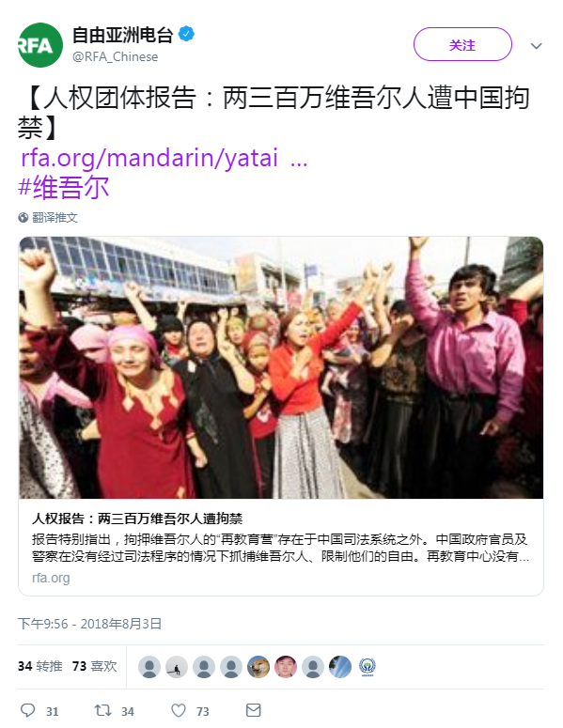Click the globe icon beside 翻译推文
563x728 pixels.
pyautogui.click(x=23, y=217)
